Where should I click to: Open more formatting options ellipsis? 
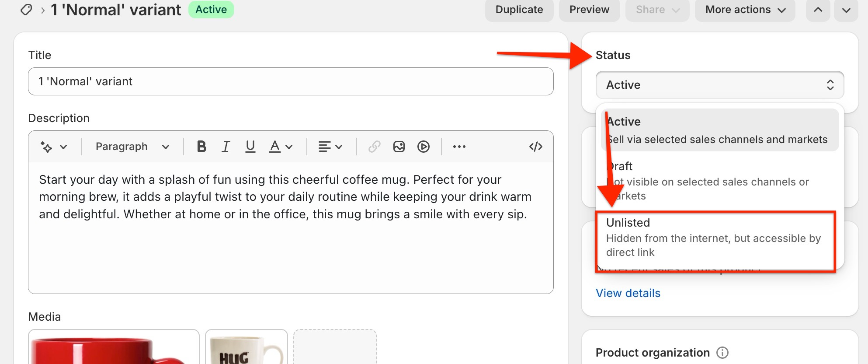(x=459, y=147)
